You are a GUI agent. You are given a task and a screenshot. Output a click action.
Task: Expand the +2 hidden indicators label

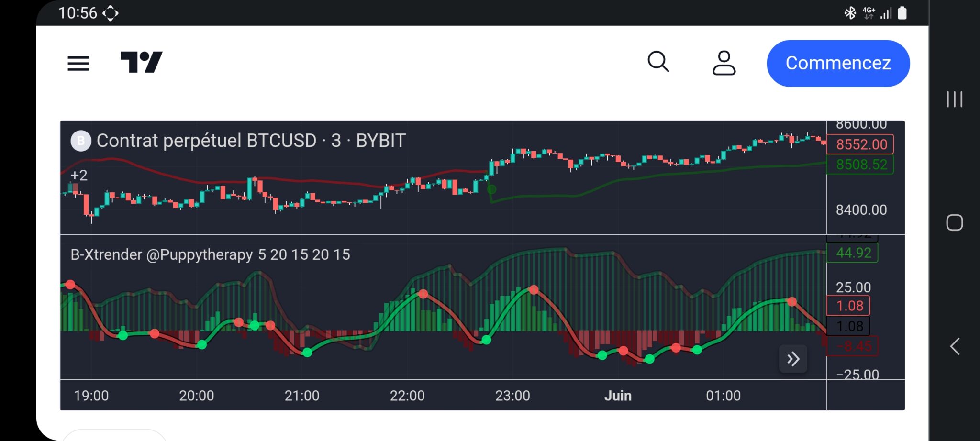[79, 176]
